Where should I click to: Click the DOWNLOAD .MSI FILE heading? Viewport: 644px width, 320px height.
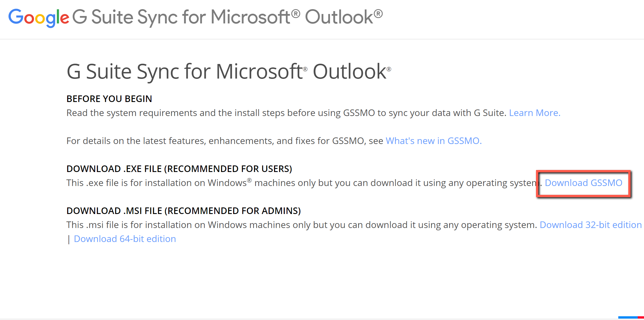[183, 211]
